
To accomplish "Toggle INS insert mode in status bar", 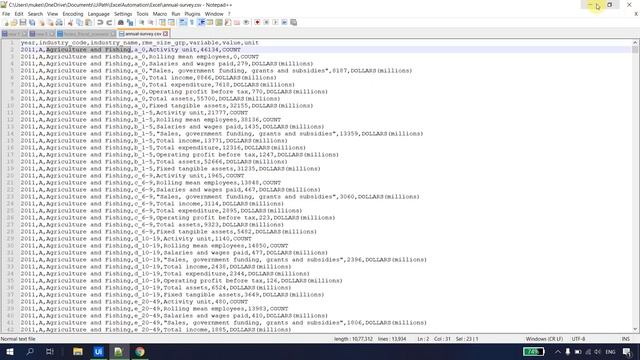I will (625, 339).
